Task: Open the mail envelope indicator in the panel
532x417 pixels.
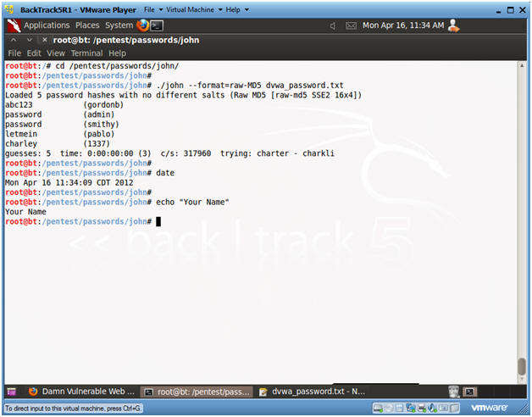Action: [x=351, y=25]
